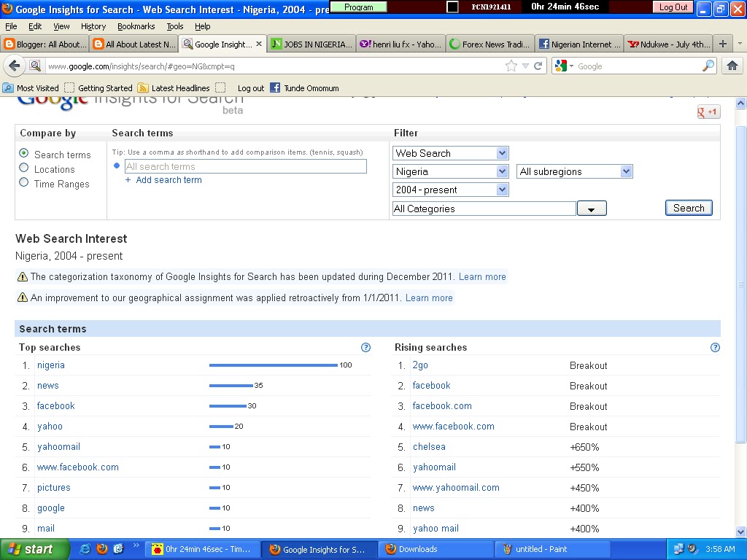Viewport: 747px width, 560px height.
Task: Click the browser back arrow button
Action: (15, 66)
